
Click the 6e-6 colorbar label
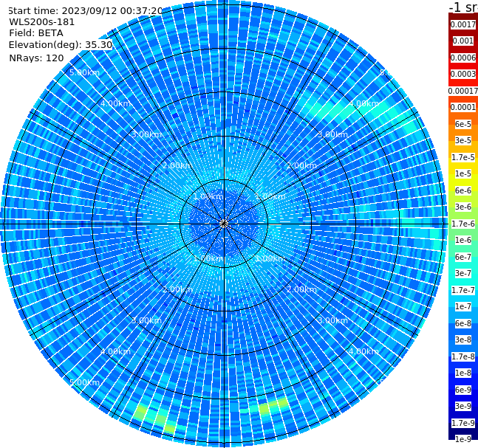pyautogui.click(x=463, y=190)
